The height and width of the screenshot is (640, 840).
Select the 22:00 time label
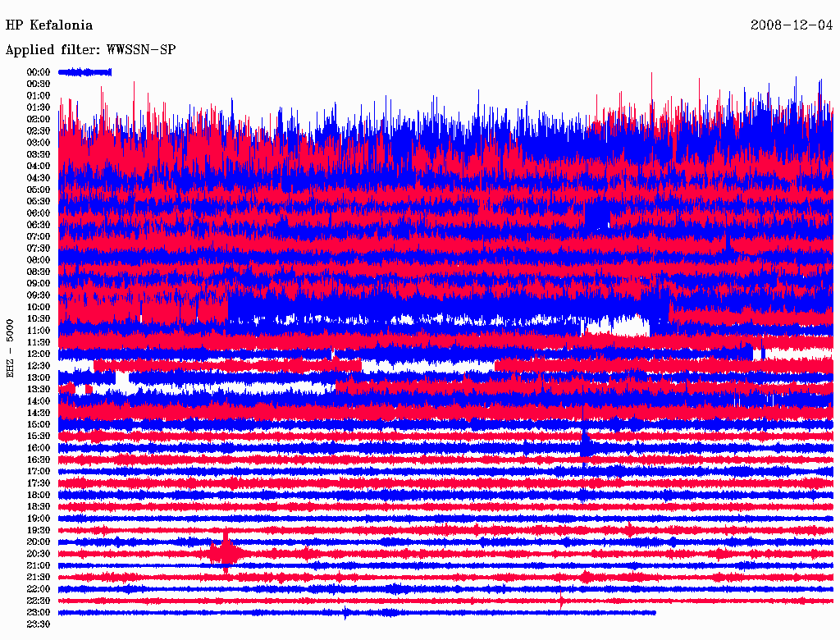(x=39, y=590)
